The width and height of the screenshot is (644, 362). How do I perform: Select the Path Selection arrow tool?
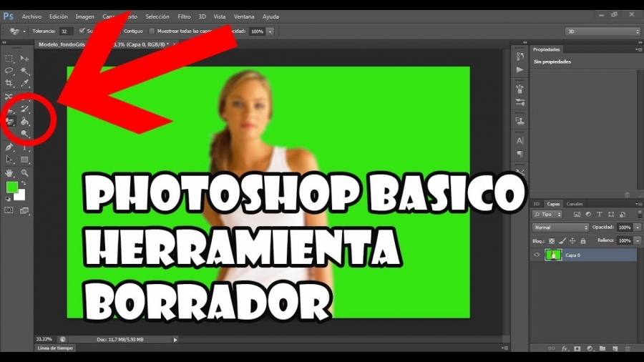pos(9,160)
